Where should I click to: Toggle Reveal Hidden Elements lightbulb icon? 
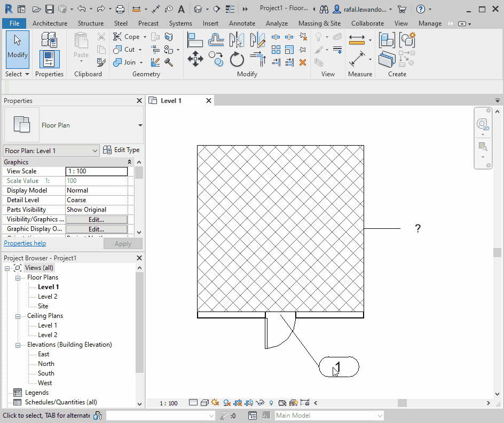pos(271,403)
